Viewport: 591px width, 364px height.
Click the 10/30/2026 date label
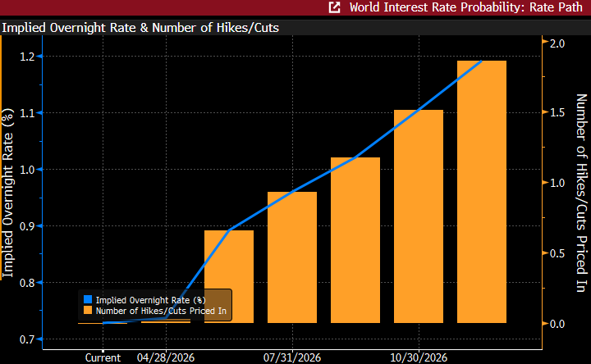point(419,357)
